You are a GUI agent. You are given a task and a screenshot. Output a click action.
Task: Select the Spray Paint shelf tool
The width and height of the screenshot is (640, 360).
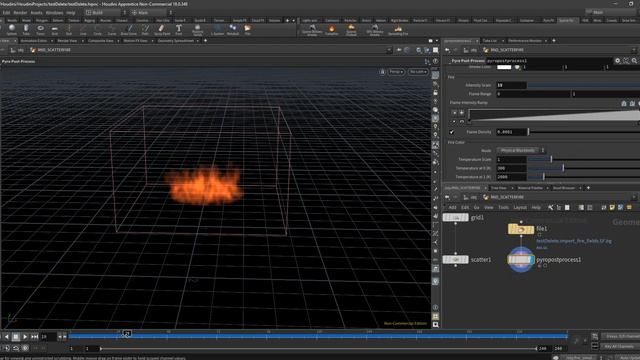162,29
